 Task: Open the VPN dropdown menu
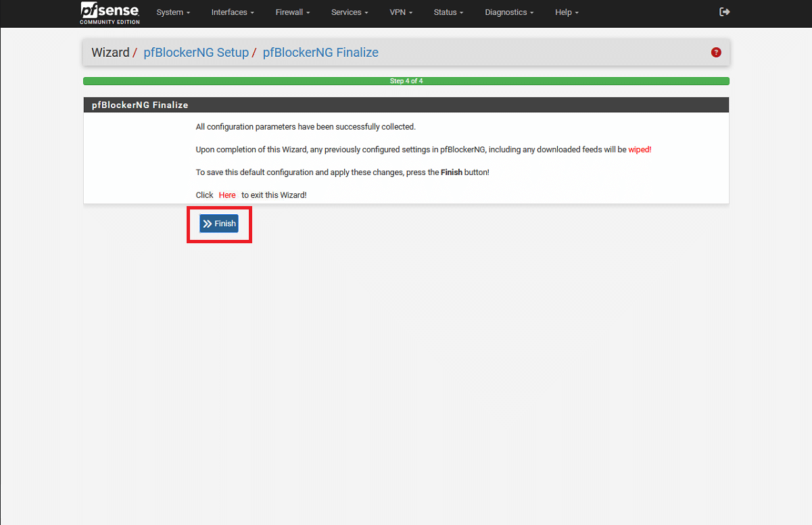[x=401, y=12]
